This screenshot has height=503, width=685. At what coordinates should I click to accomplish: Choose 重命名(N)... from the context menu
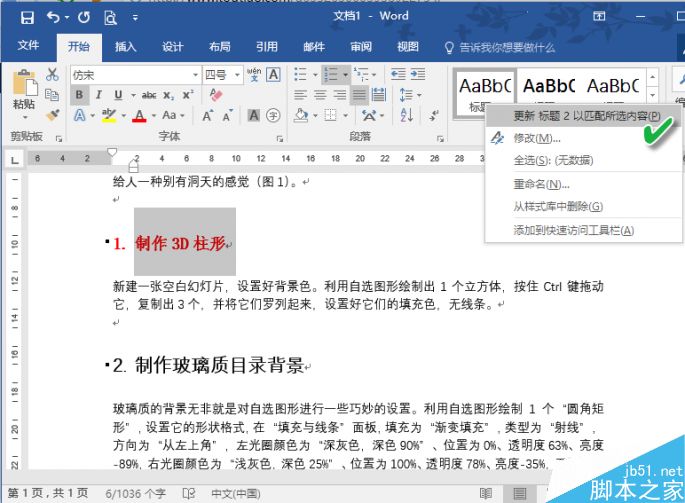[x=584, y=184]
